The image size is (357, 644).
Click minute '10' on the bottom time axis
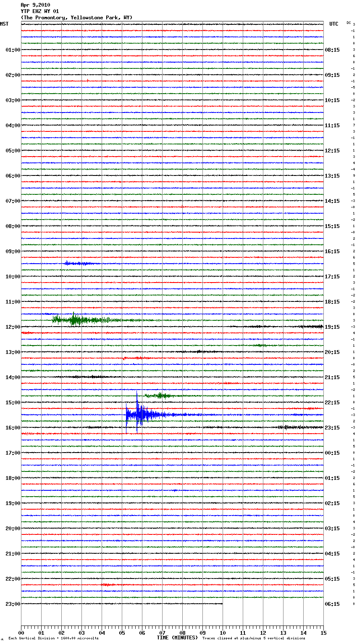(x=223, y=633)
